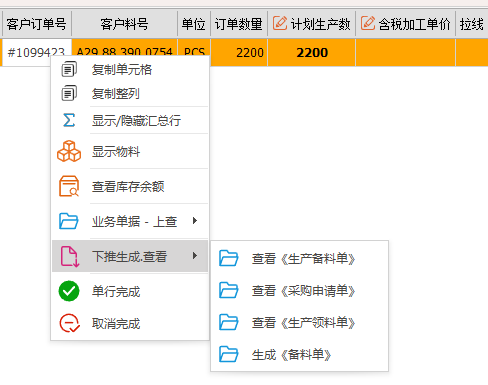
Task: Select the bold 2200 计划生产数 cell
Action: (x=312, y=52)
